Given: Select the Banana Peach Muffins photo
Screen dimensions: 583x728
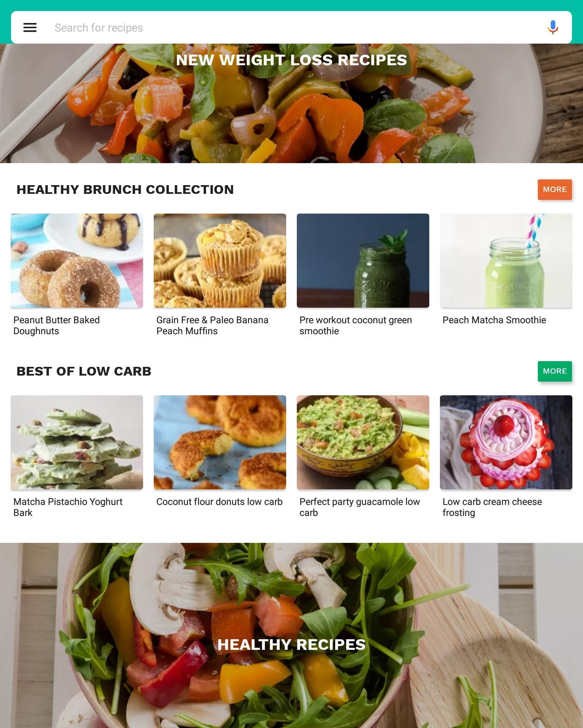Looking at the screenshot, I should click(220, 261).
